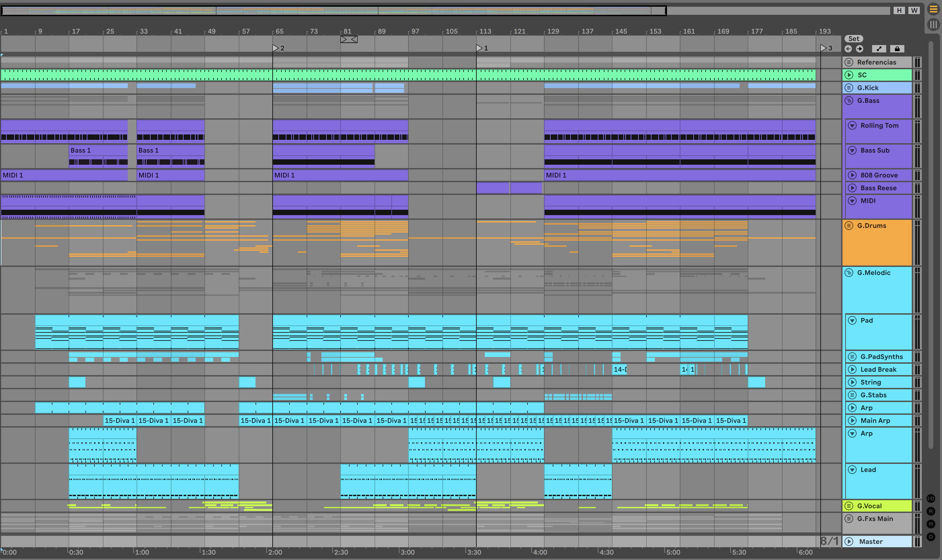Jump to next locator arrow

coord(860,49)
